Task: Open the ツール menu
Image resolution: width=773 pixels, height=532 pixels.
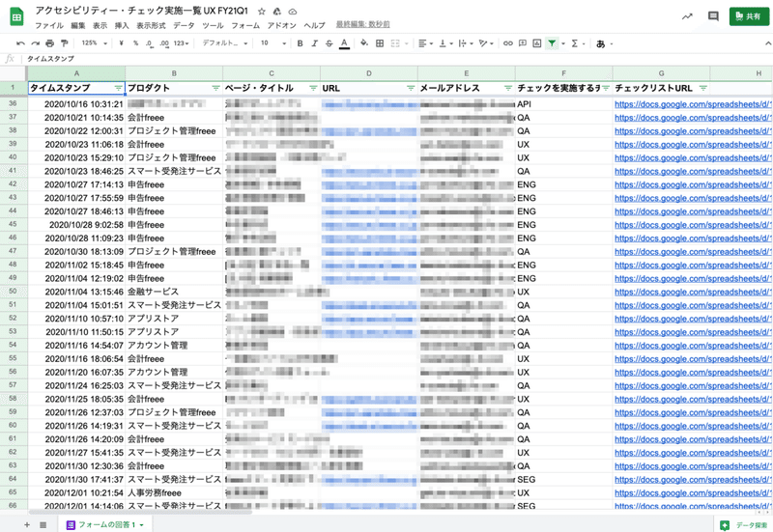Action: (213, 26)
